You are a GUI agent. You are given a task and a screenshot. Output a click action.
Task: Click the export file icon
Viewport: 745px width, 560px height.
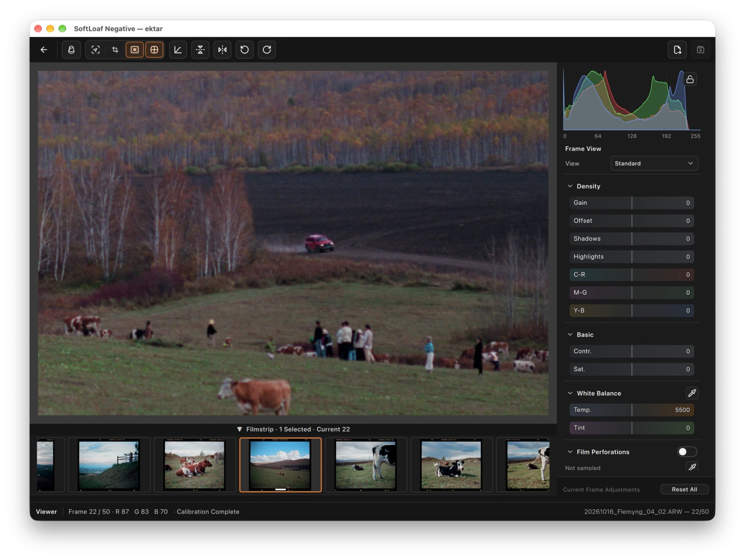[x=677, y=50]
